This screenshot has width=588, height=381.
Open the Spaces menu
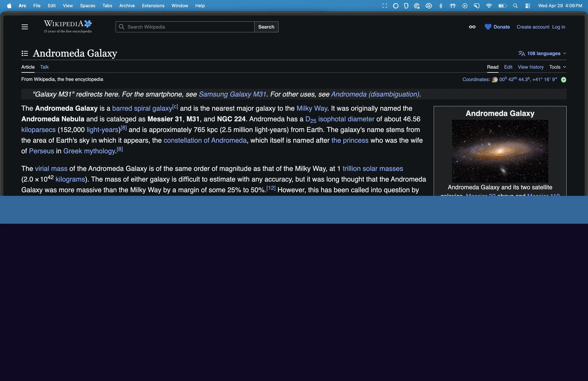pyautogui.click(x=88, y=6)
